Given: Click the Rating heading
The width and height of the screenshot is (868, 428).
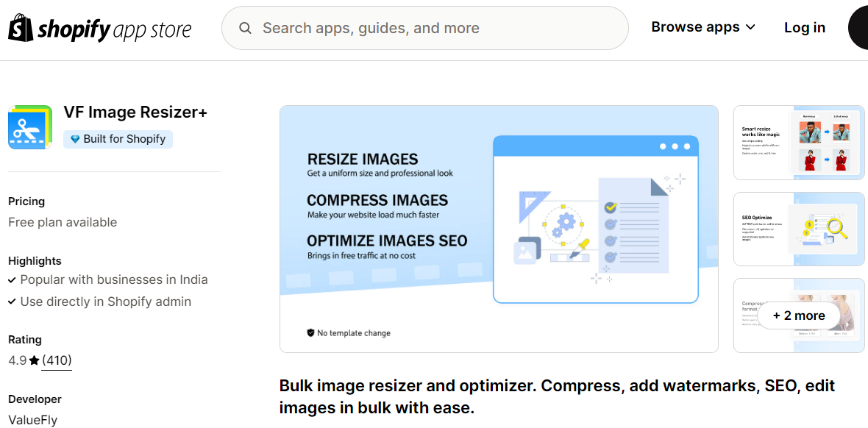Looking at the screenshot, I should [x=25, y=340].
